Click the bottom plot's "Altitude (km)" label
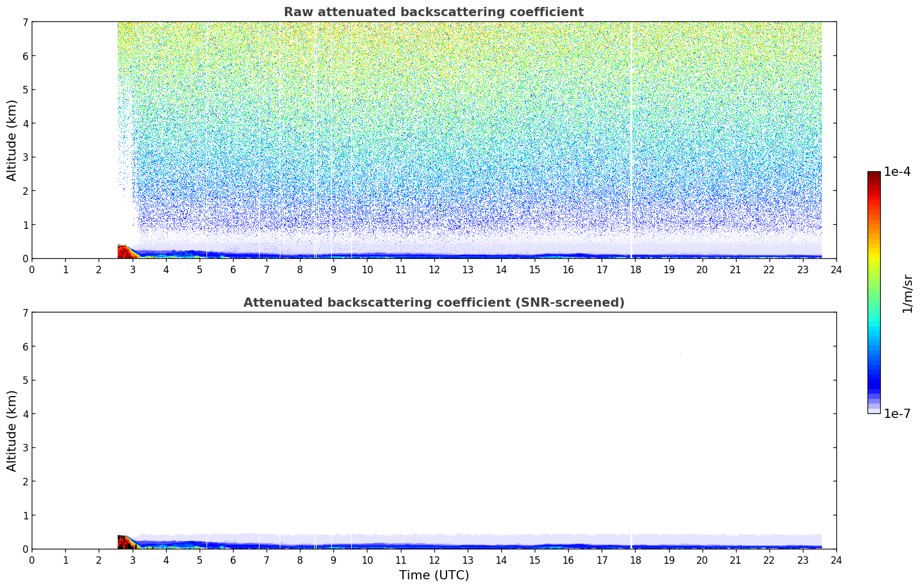 (x=12, y=431)
